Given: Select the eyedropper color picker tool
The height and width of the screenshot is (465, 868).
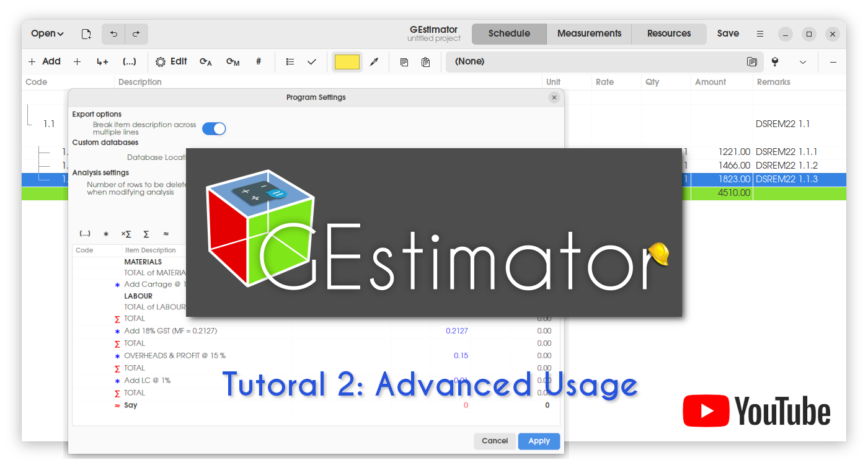Looking at the screenshot, I should (374, 61).
